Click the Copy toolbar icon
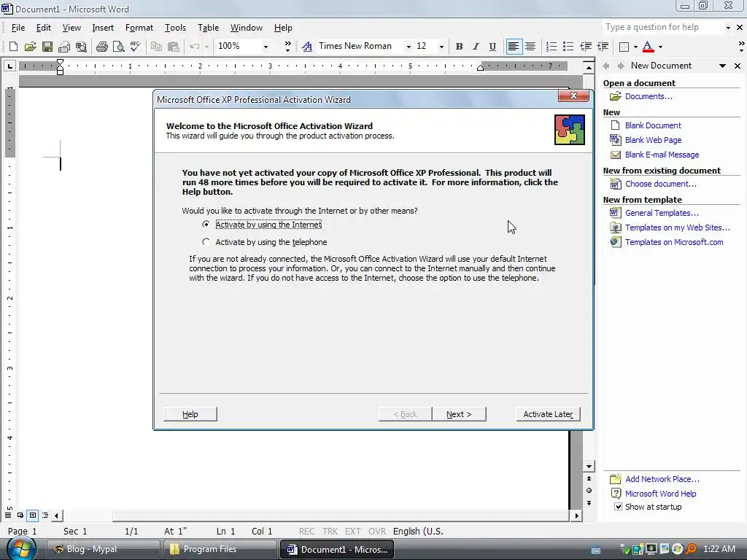The height and width of the screenshot is (560, 747). coord(156,46)
